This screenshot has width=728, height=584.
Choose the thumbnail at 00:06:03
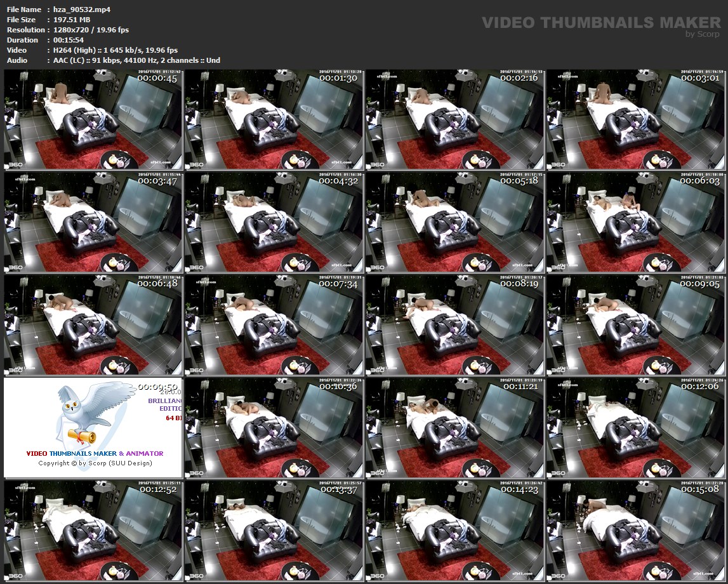tap(635, 222)
